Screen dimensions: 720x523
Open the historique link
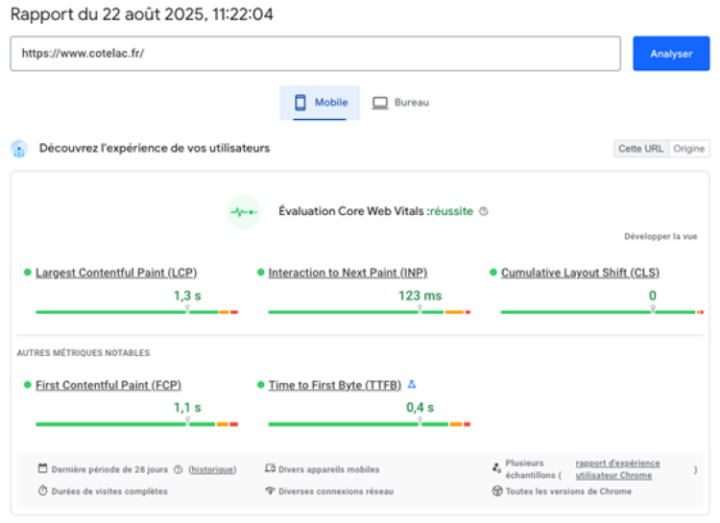[212, 469]
